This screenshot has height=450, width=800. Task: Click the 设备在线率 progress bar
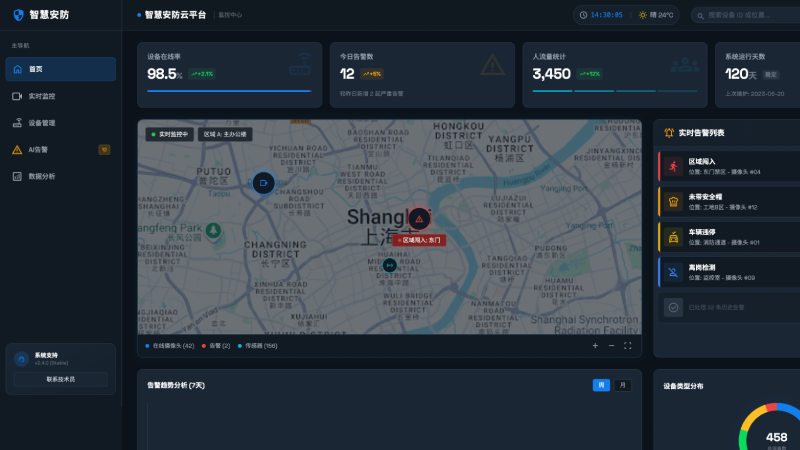(230, 91)
